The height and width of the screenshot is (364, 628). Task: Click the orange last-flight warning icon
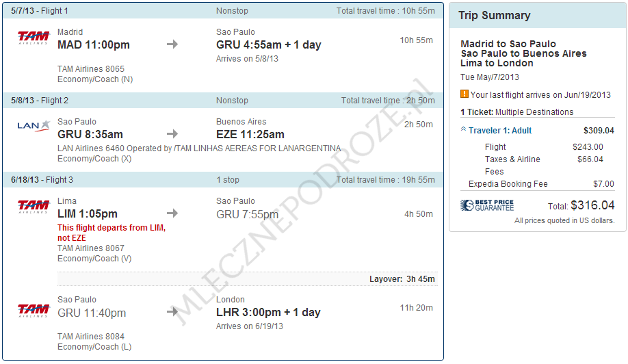[465, 94]
